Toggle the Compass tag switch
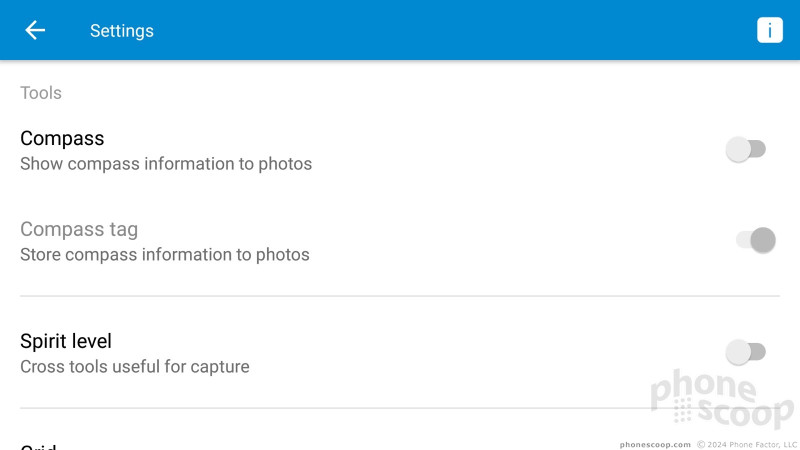 (756, 240)
